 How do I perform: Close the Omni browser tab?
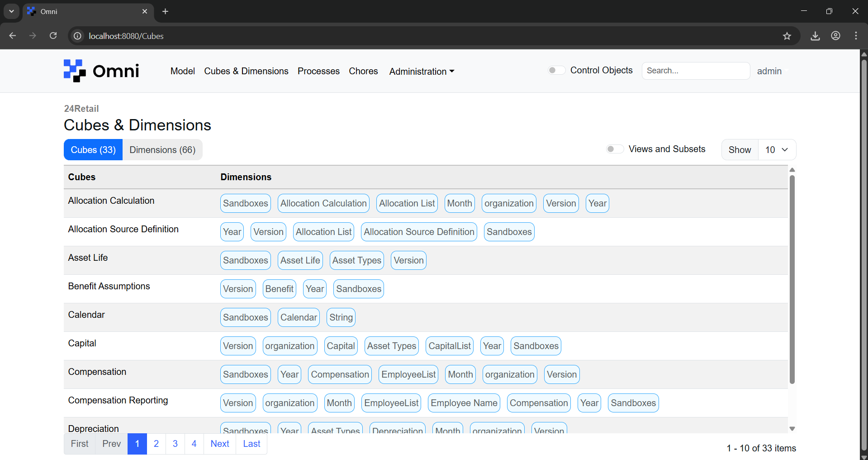[145, 11]
